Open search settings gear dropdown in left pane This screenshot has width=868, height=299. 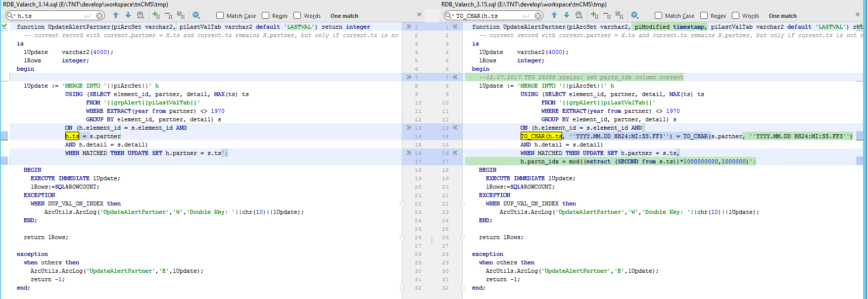tap(196, 15)
